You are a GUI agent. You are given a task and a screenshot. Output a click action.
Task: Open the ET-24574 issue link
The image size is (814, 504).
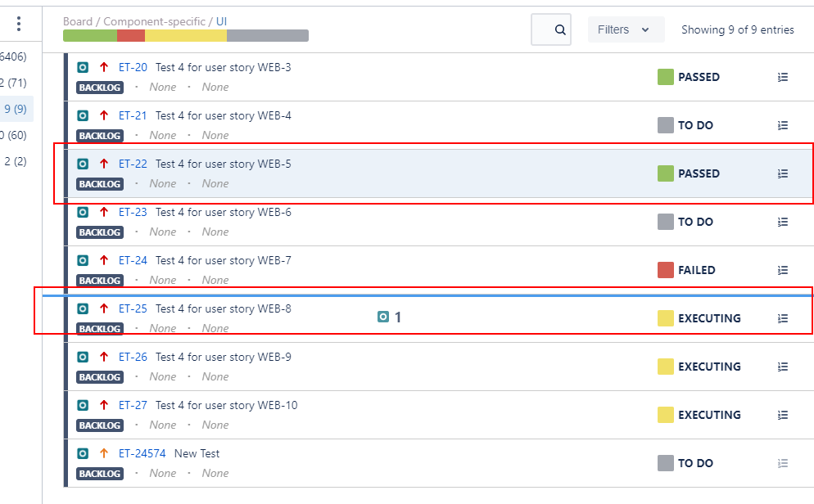click(142, 453)
